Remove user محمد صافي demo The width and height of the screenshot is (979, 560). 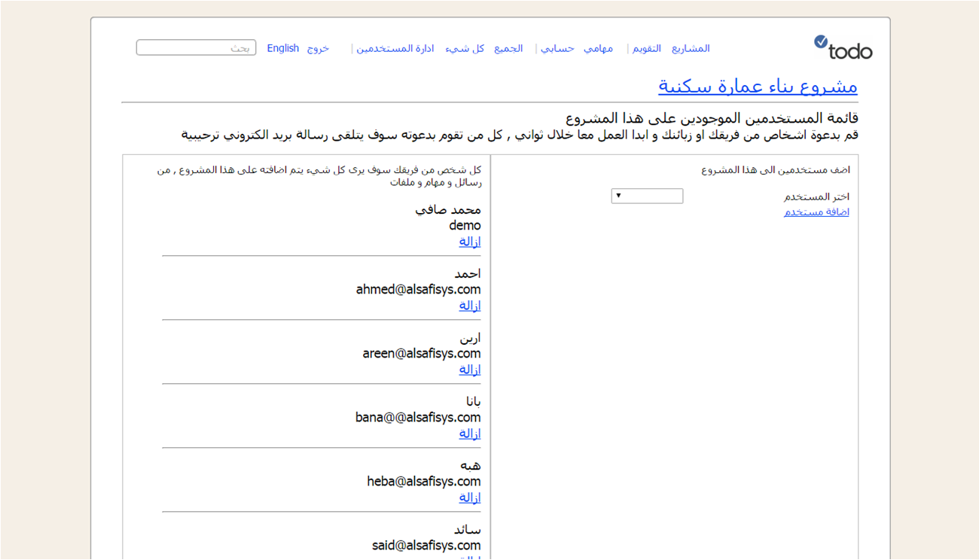pos(470,242)
